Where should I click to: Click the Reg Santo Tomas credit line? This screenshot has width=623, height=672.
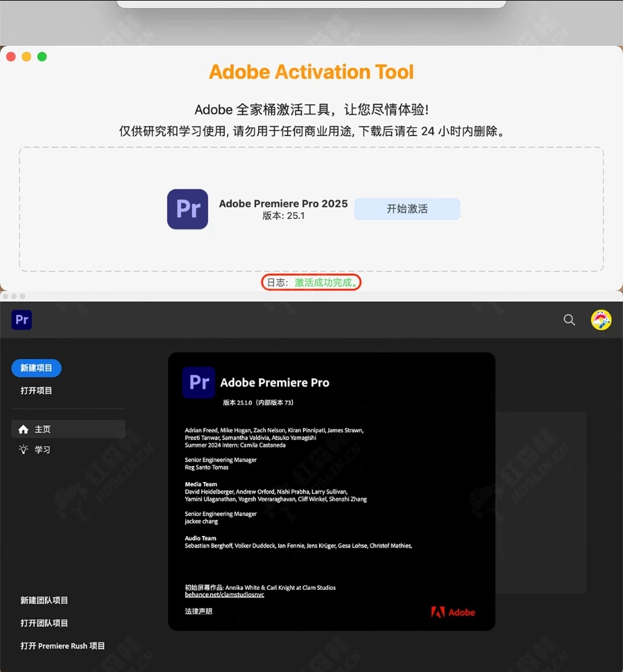pyautogui.click(x=207, y=467)
